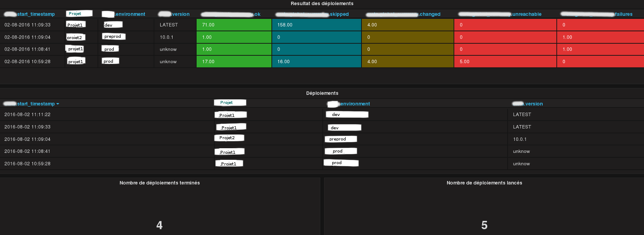Select timestamp 02-08-2016 11:09:04 in results table
This screenshot has height=235, width=644.
(x=27, y=37)
